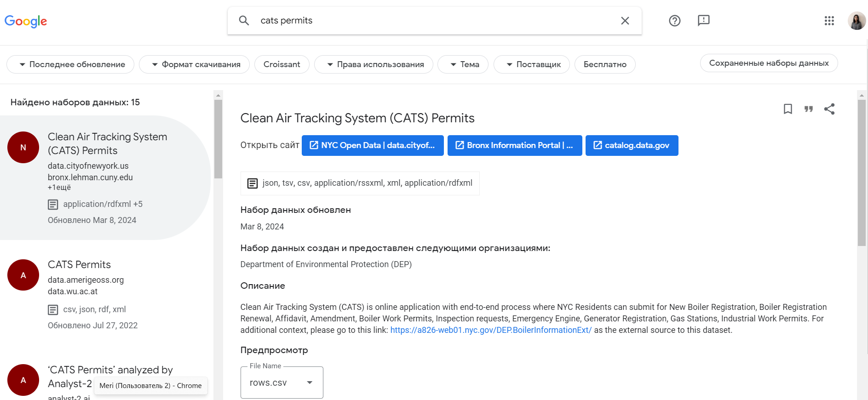Expand the Поставщик filter
Image resolution: width=868 pixels, height=400 pixels.
[x=532, y=64]
